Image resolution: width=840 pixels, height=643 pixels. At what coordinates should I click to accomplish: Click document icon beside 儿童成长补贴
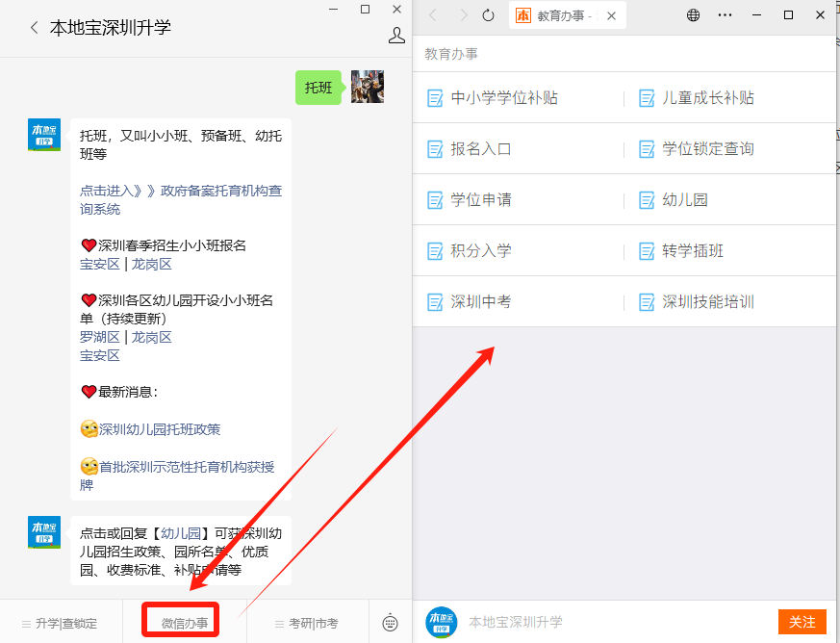click(x=647, y=98)
